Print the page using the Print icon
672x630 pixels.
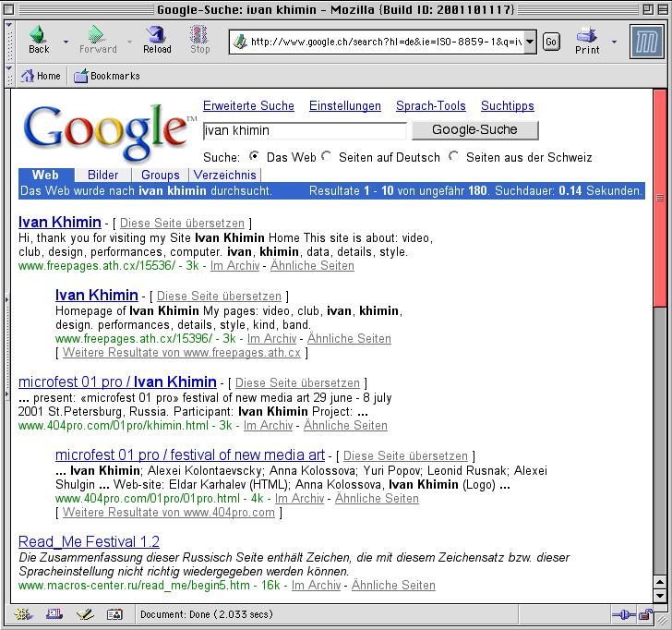pos(587,34)
